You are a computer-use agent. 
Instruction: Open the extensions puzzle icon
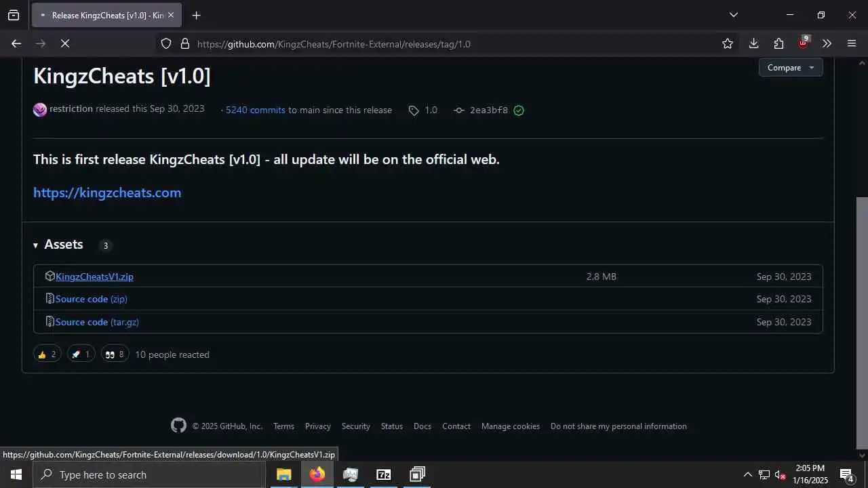click(x=778, y=43)
